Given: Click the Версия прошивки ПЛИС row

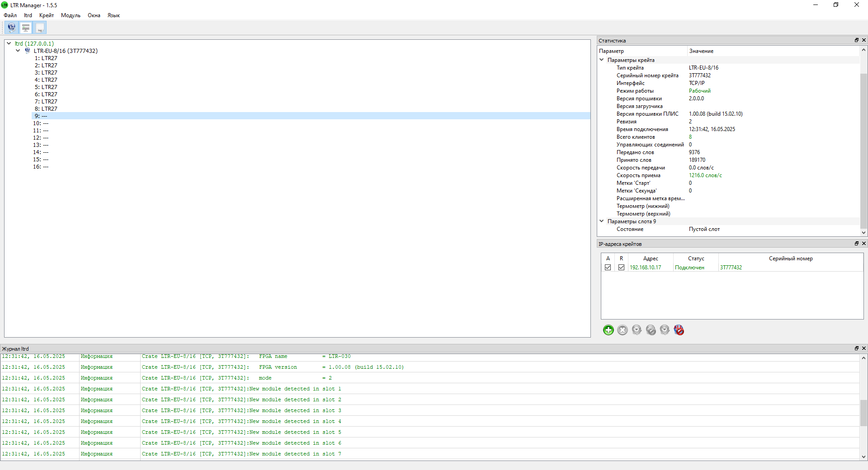Looking at the screenshot, I should pos(728,113).
